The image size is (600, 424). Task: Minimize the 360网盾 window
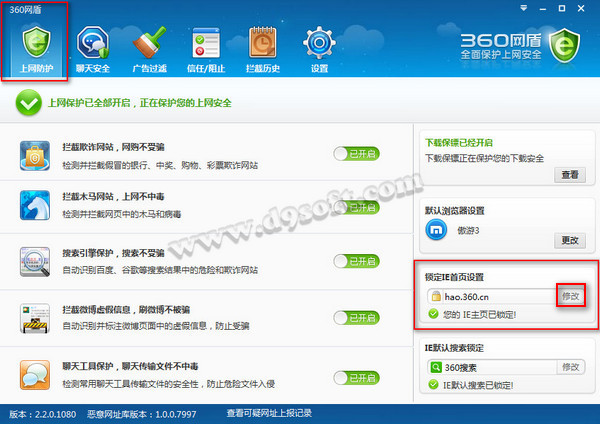(x=543, y=8)
